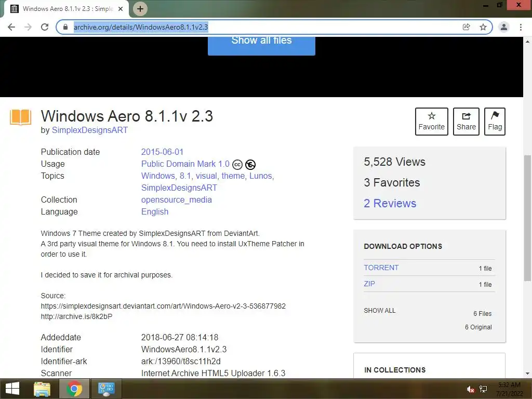Click the page vertical scrollbar thumb
Viewport: 532px width, 399px height.
pos(528,219)
